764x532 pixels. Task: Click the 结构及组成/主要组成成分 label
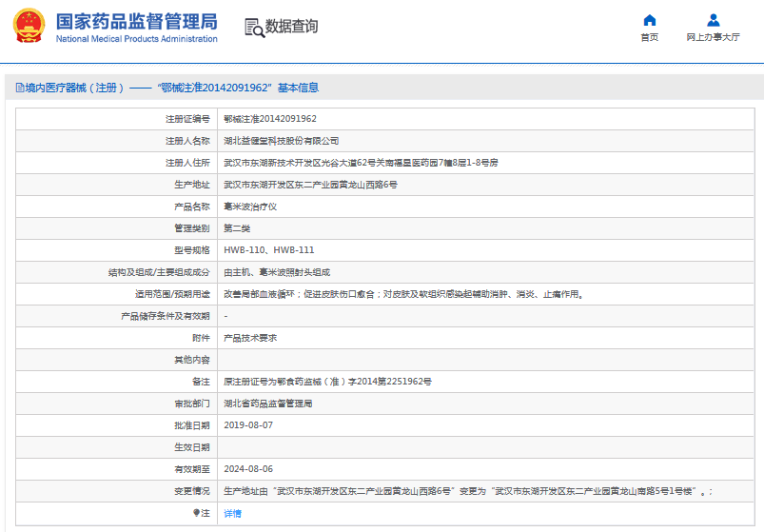159,272
